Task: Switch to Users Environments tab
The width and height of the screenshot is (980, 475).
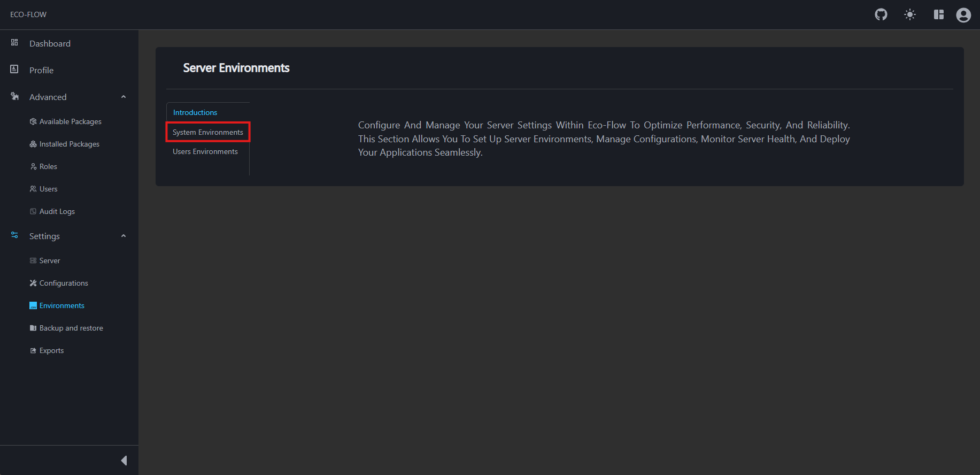Action: coord(205,151)
